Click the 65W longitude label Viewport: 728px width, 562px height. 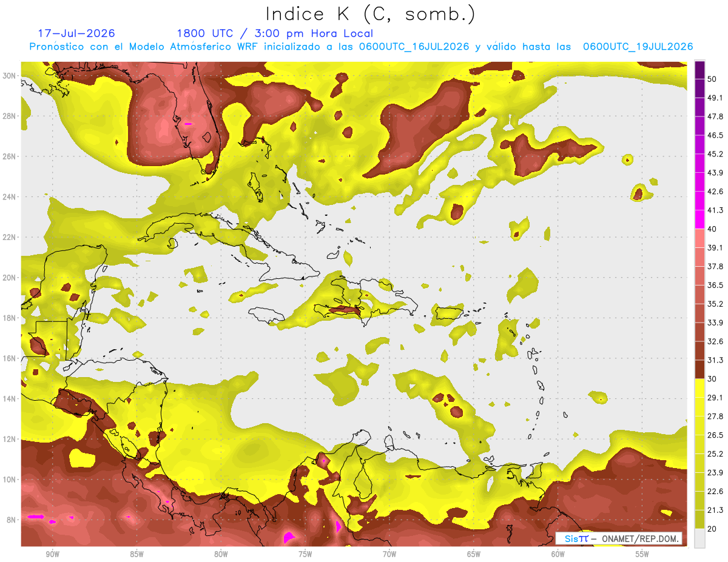tap(474, 554)
